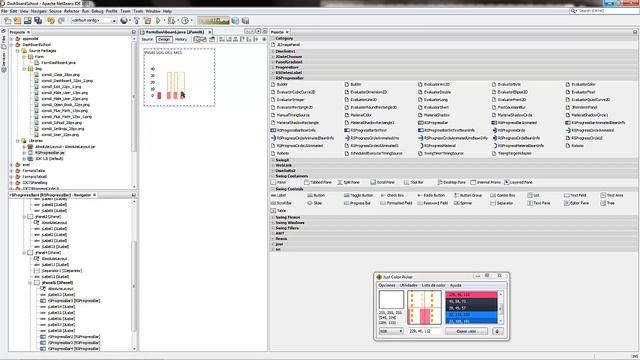This screenshot has width=640, height=360.
Task: Select the Design view button
Action: click(164, 39)
